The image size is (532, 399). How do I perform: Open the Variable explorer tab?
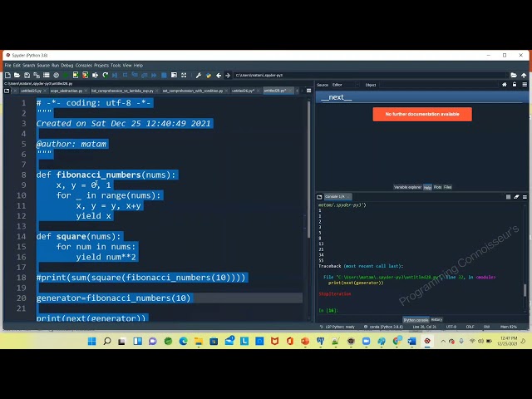pos(407,187)
